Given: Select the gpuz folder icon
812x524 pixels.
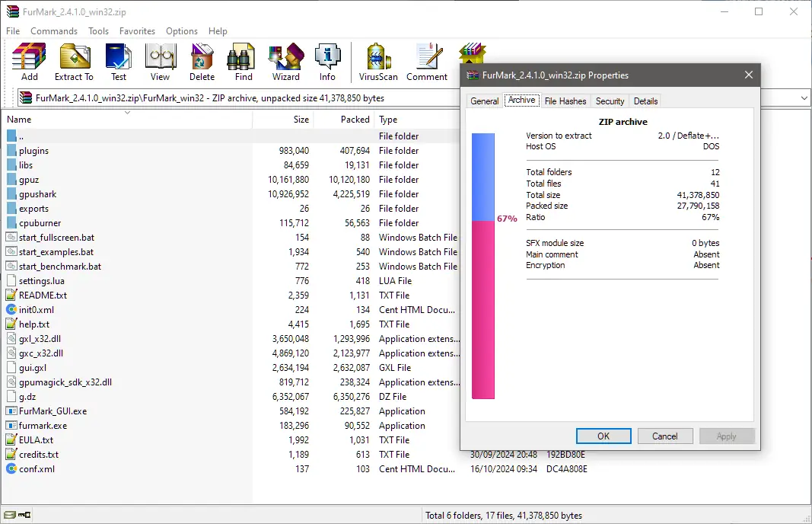Looking at the screenshot, I should pyautogui.click(x=11, y=180).
